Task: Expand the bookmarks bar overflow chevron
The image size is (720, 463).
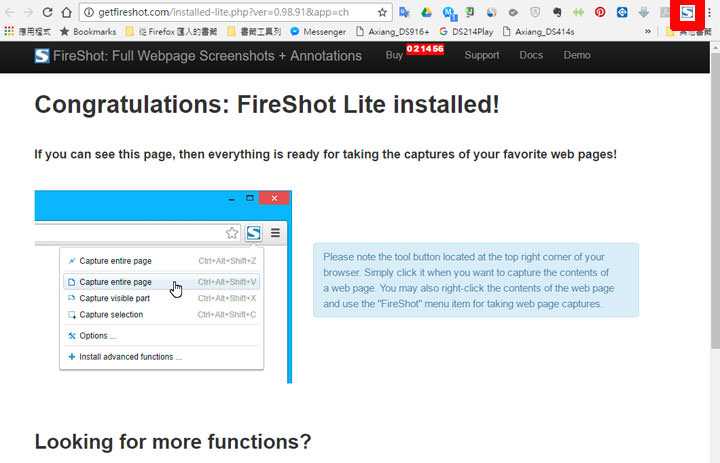Action: 647,32
